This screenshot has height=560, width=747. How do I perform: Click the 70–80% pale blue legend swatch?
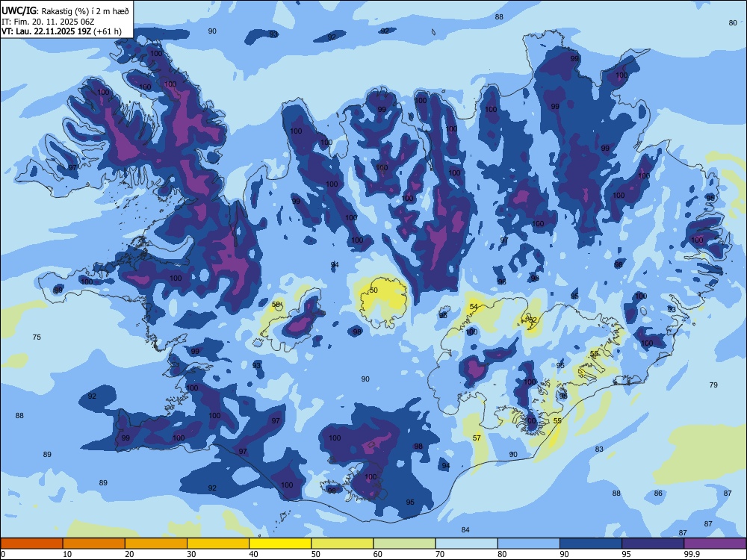[x=467, y=544]
